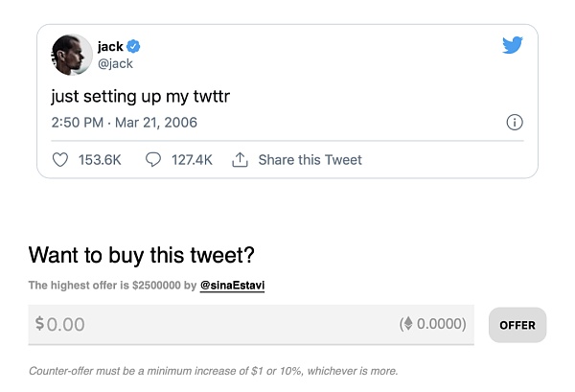Click the Share this Tweet text
The height and width of the screenshot is (392, 575).
pos(310,160)
